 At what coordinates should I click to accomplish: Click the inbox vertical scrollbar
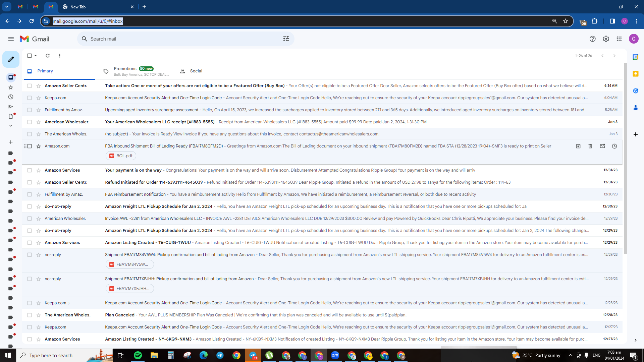point(625,158)
